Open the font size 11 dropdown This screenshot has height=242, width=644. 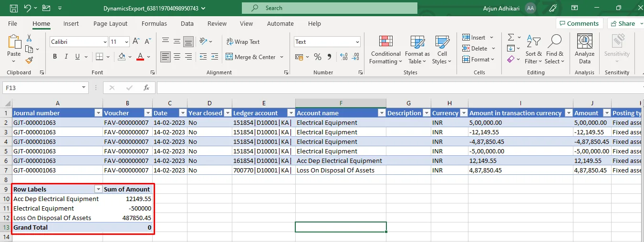126,42
